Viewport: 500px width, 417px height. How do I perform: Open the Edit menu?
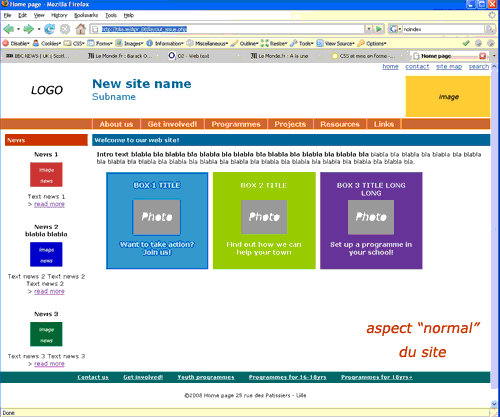coord(22,15)
